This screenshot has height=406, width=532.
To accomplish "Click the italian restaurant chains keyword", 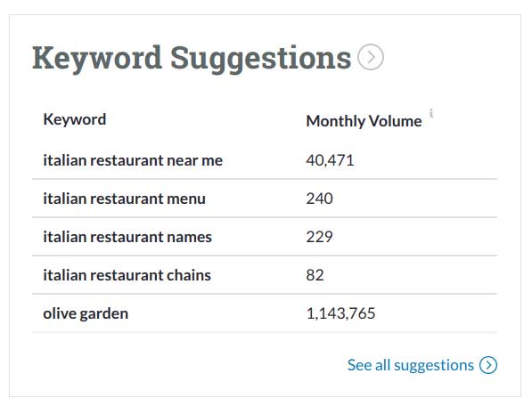I will point(127,275).
